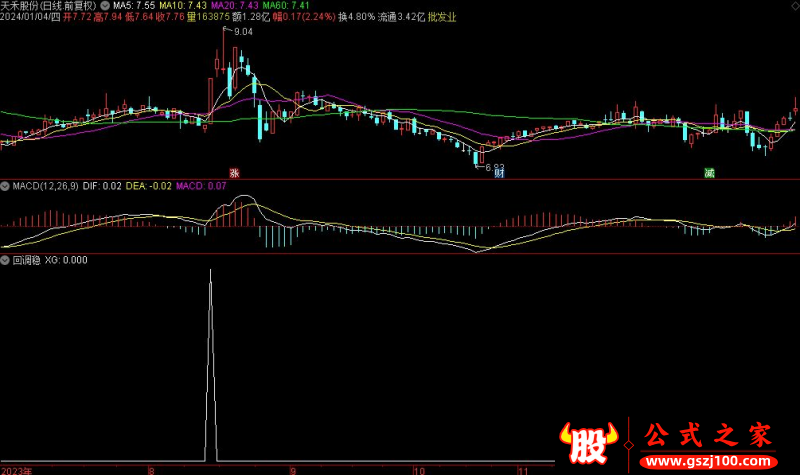The image size is (800, 475).
Task: Select the 天禾股份(日线.前复权) title text
Action: click(x=49, y=6)
